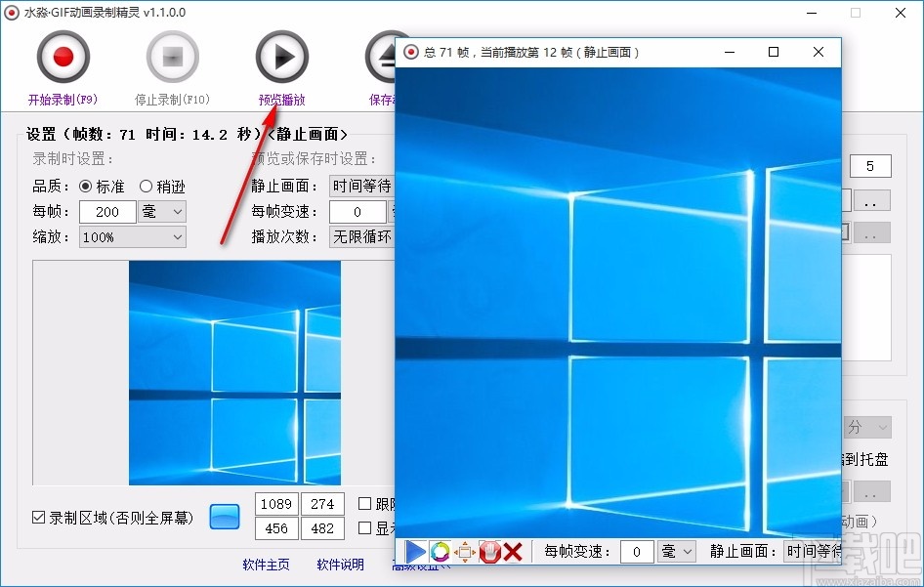This screenshot has height=587, width=924.
Task: Click the 每帧 200 input field
Action: click(x=107, y=212)
